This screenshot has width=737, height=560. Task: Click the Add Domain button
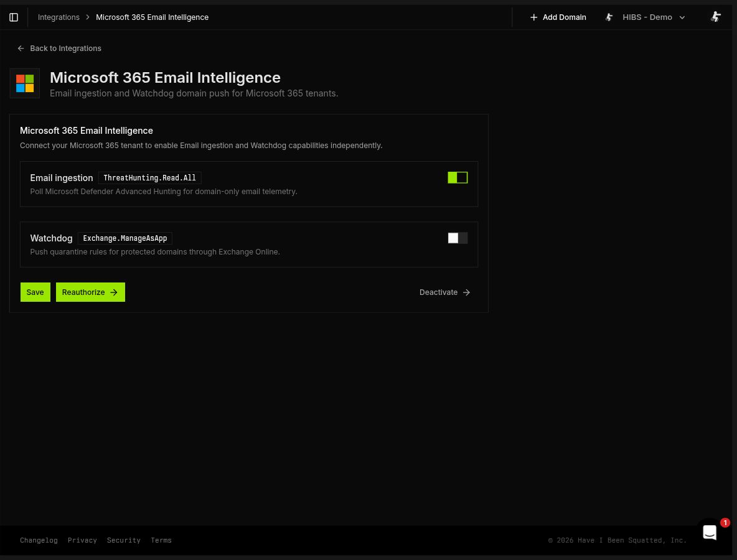(558, 17)
